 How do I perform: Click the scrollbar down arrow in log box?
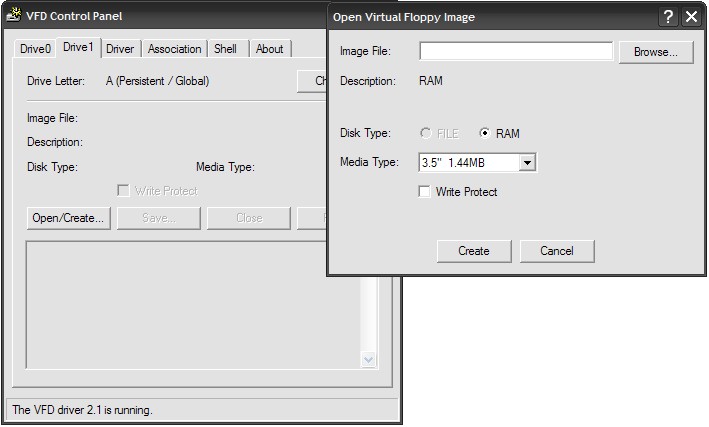[367, 360]
